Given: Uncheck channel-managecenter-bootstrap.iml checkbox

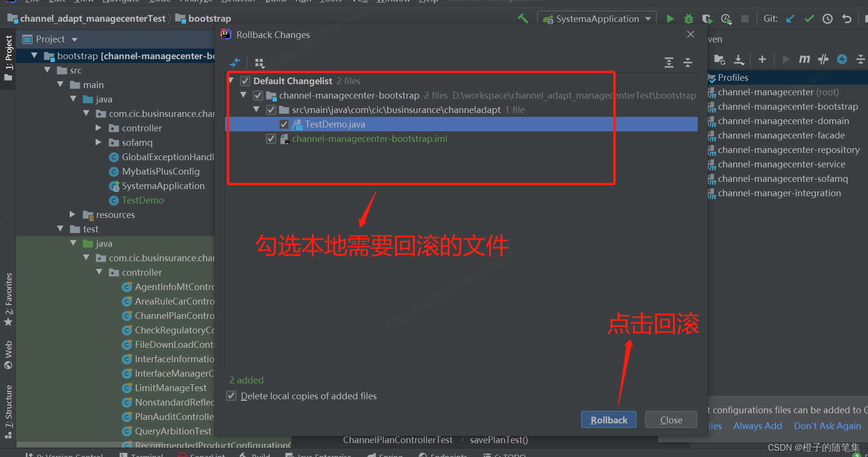Looking at the screenshot, I should pyautogui.click(x=271, y=139).
